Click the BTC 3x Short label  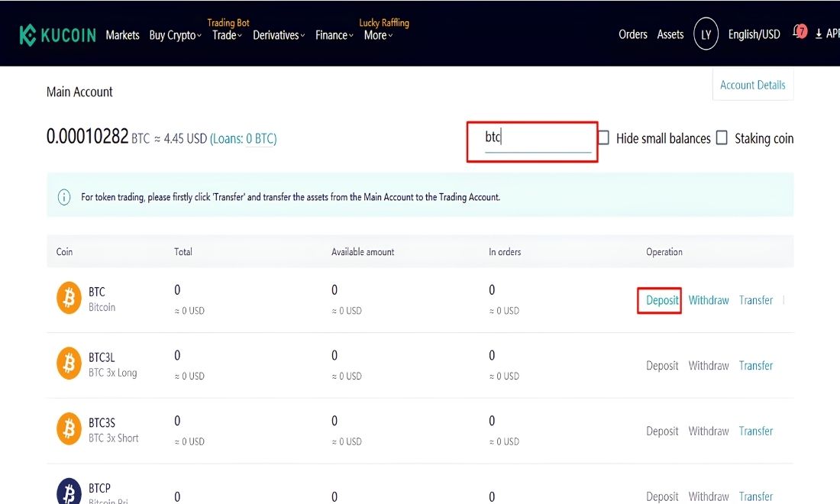(114, 438)
